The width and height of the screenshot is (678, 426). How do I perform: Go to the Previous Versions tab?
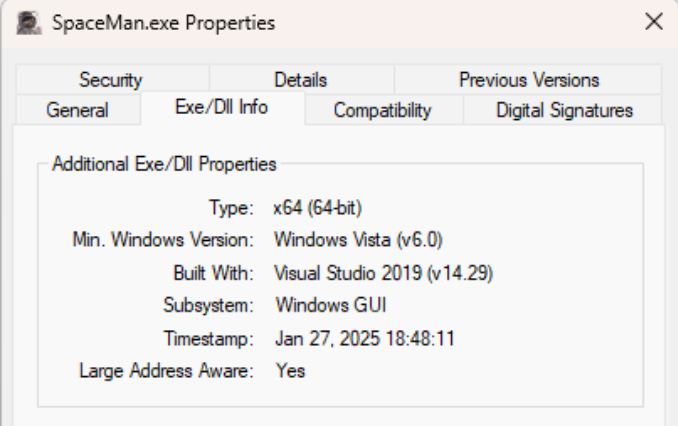coord(529,80)
